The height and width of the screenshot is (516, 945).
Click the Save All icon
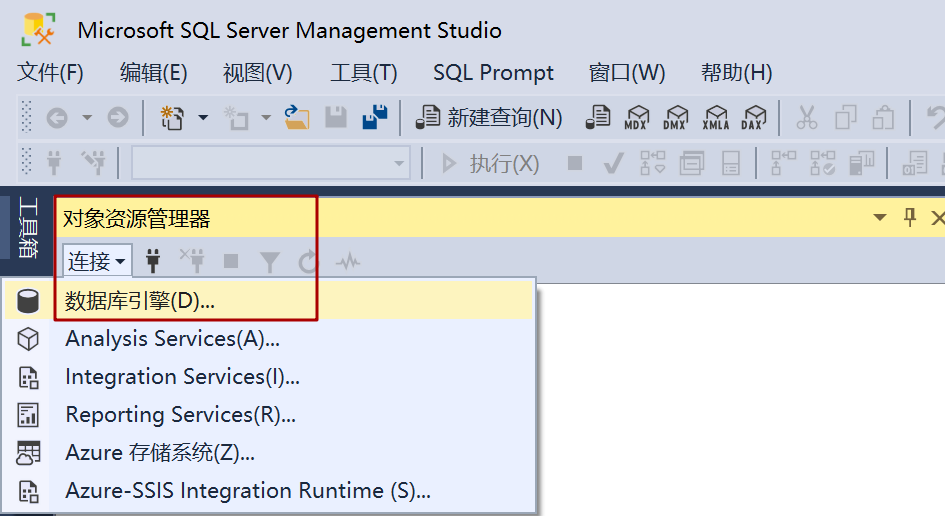pyautogui.click(x=375, y=118)
